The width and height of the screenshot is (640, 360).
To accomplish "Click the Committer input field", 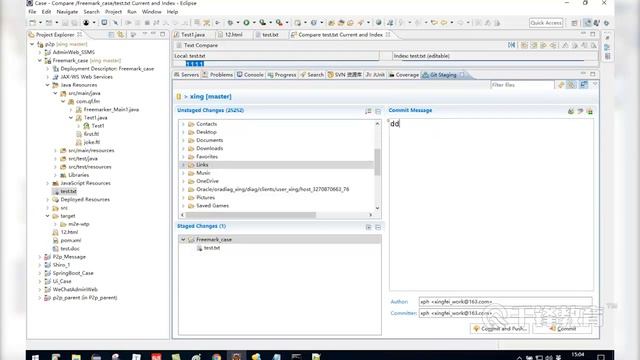I will pos(505,313).
